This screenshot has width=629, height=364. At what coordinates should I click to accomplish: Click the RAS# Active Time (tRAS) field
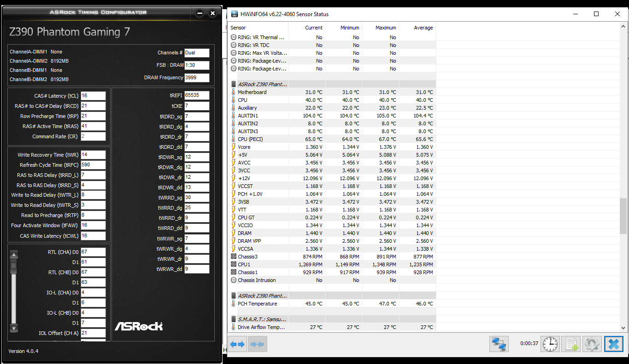(93, 126)
